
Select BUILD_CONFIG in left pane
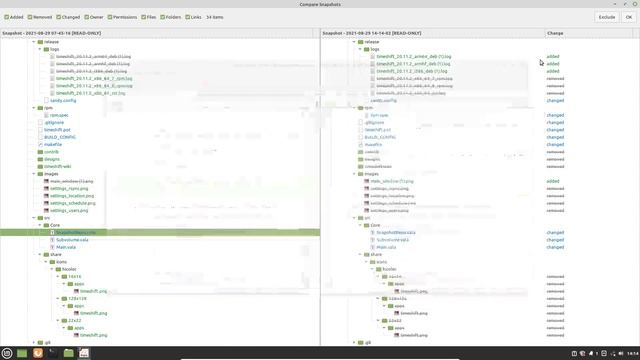[60, 137]
